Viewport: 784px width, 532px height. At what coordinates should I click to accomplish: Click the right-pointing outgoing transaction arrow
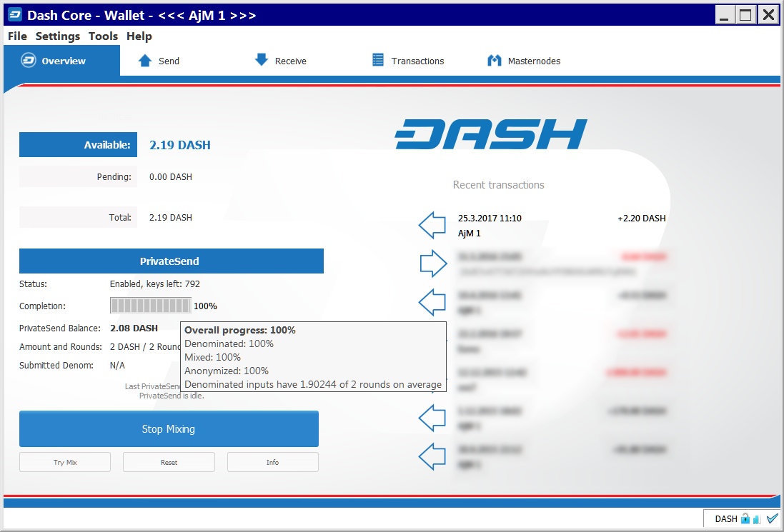433,264
